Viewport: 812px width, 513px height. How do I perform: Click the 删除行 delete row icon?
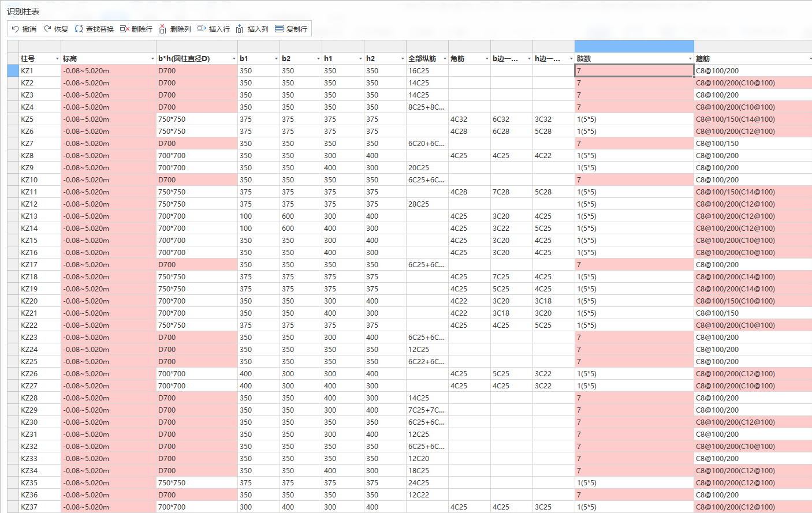pos(124,29)
